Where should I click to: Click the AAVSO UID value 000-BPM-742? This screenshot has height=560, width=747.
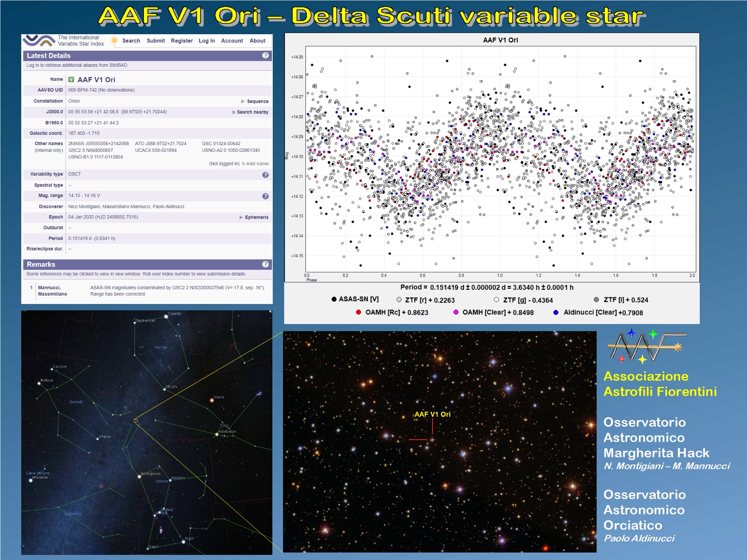pyautogui.click(x=102, y=90)
